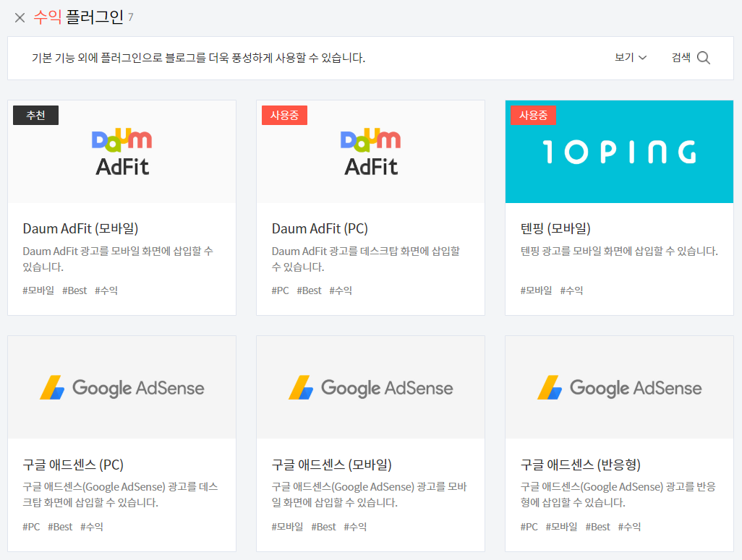Viewport: 742px width, 560px height.
Task: Click #Best tag under 구글 애드센스 (모바일)
Action: click(324, 527)
